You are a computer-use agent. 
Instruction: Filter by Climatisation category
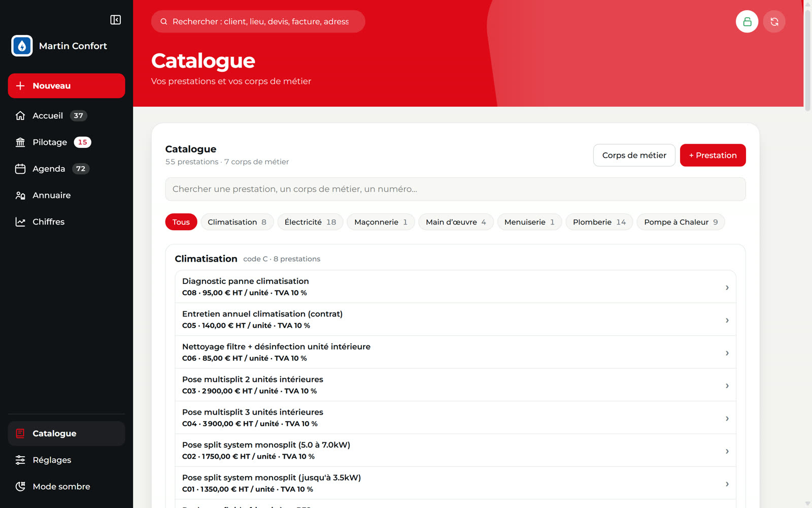point(237,222)
